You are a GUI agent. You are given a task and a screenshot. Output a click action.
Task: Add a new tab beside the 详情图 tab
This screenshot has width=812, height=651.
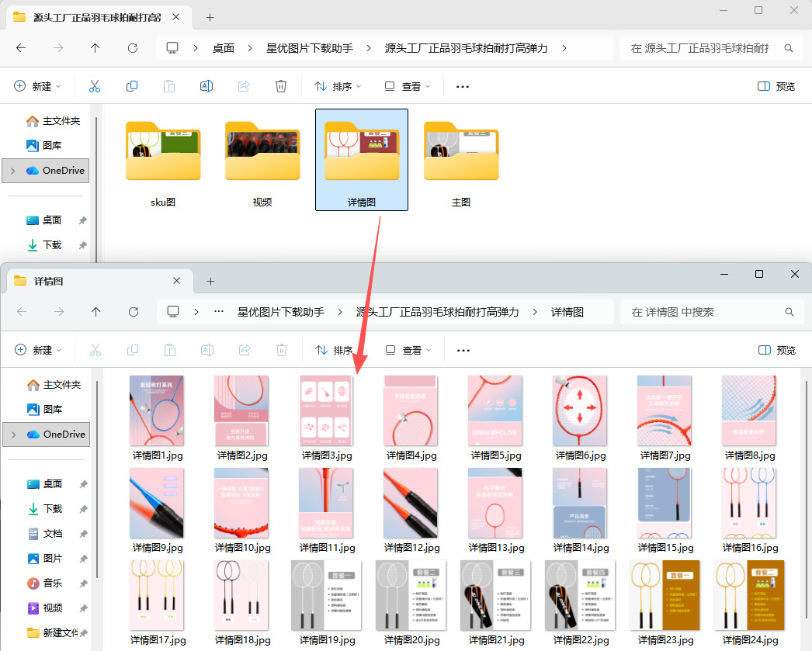210,281
